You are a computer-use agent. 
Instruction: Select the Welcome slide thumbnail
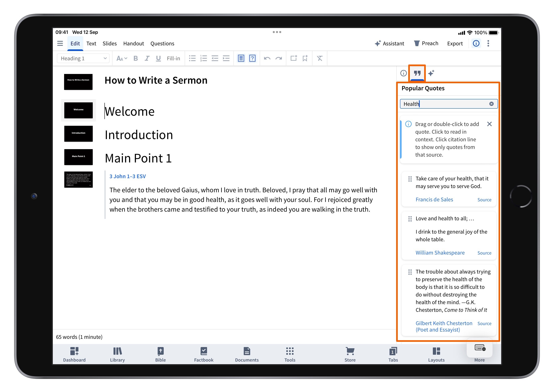(78, 110)
